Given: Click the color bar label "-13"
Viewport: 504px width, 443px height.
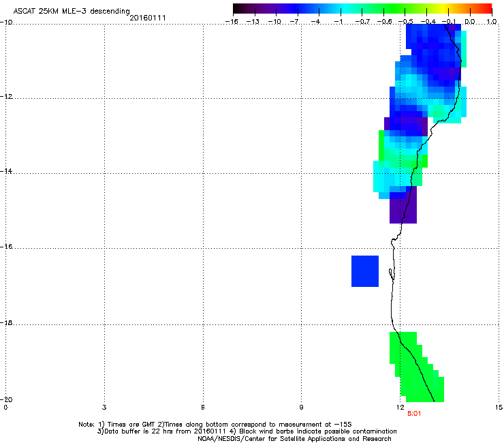Looking at the screenshot, I should (x=253, y=22).
